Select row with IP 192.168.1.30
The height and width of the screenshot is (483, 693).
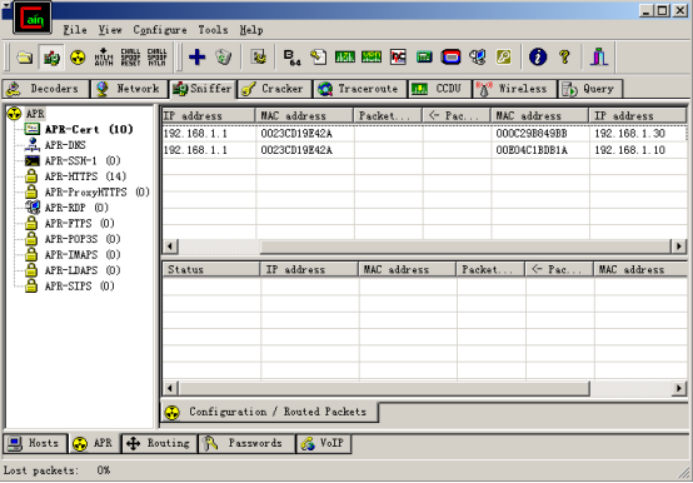[424, 133]
